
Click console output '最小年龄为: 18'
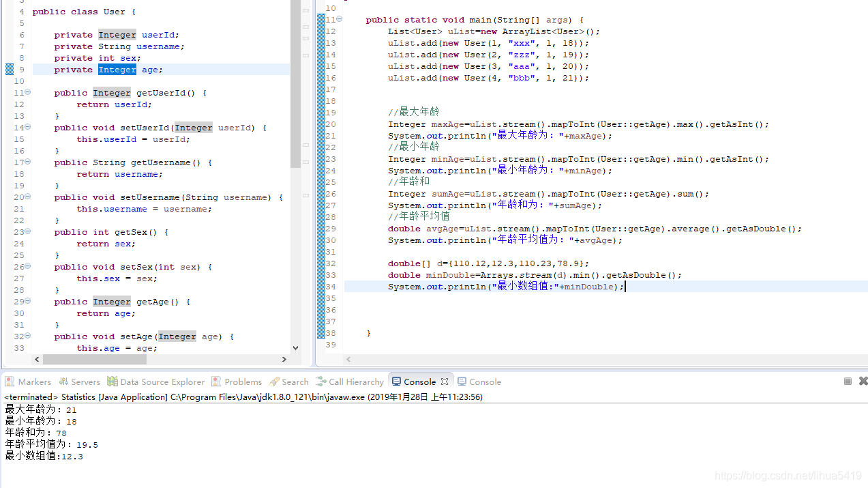click(x=41, y=421)
